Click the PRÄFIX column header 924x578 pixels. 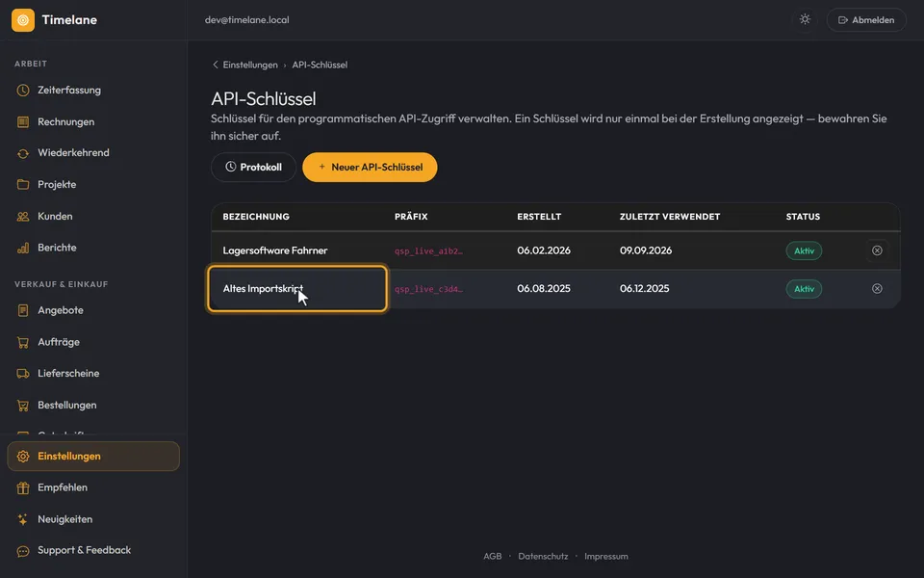coord(411,217)
